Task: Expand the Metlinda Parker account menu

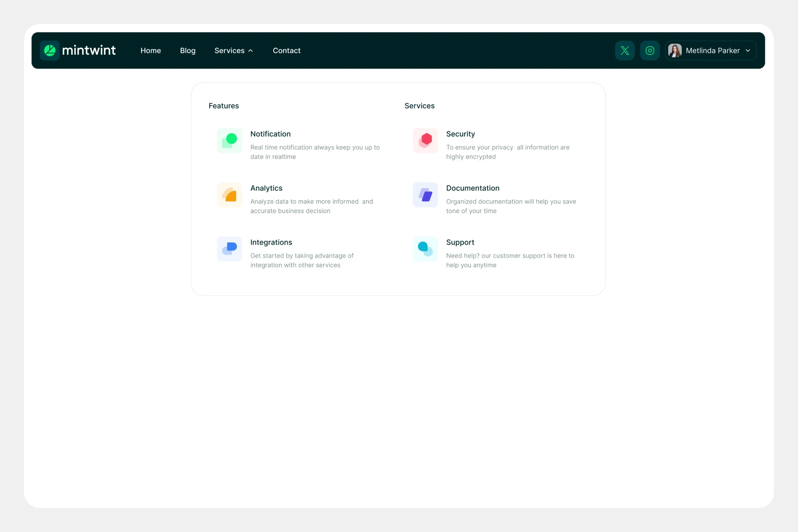Action: tap(712, 51)
